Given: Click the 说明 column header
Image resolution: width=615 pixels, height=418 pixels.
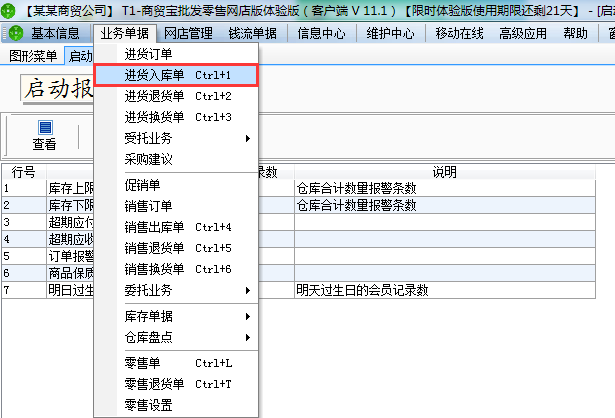Looking at the screenshot, I should 444,172.
